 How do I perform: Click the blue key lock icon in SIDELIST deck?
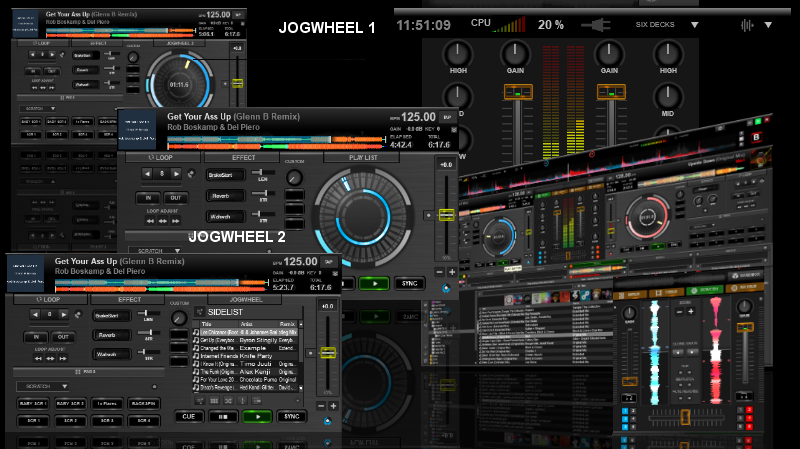click(x=328, y=421)
